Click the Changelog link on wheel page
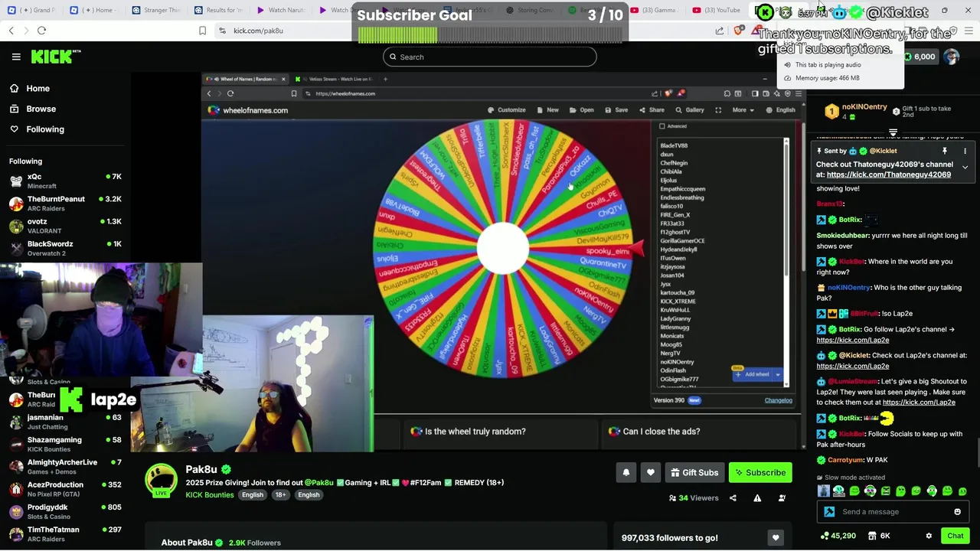The height and width of the screenshot is (551, 980). [779, 400]
